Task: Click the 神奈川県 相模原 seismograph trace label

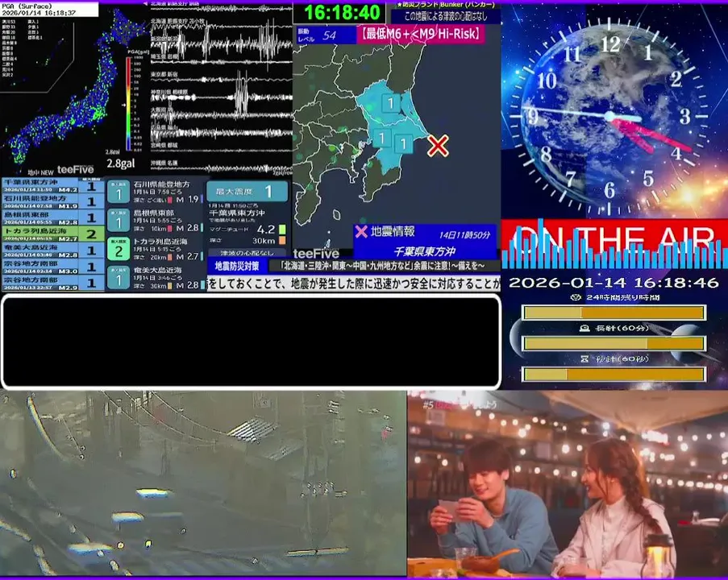Action: pos(169,93)
